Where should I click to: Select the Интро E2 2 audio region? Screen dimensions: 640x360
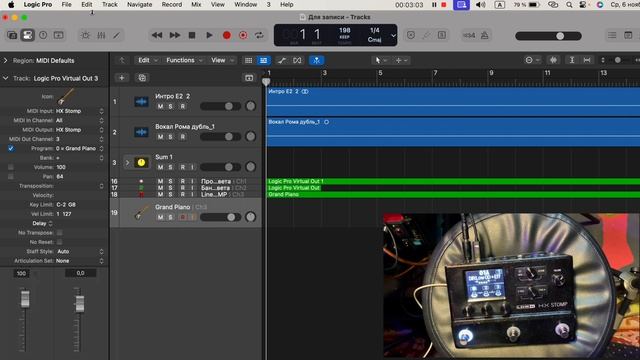(453, 102)
